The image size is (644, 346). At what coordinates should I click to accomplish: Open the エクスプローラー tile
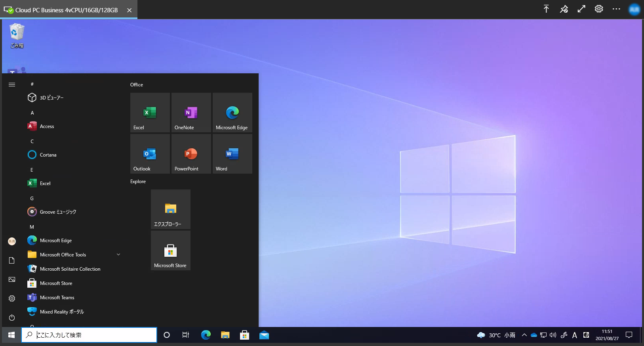(171, 209)
